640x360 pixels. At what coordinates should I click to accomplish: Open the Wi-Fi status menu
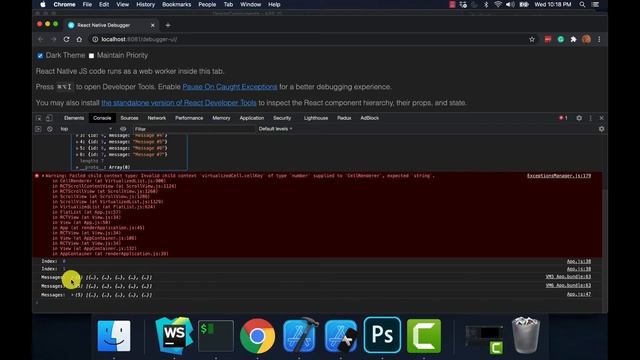(x=498, y=4)
